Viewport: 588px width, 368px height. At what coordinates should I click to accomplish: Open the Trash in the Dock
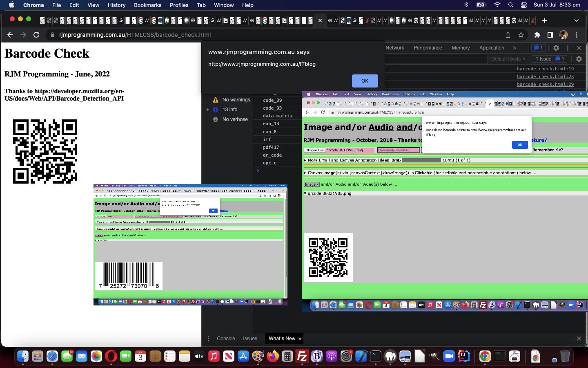565,357
